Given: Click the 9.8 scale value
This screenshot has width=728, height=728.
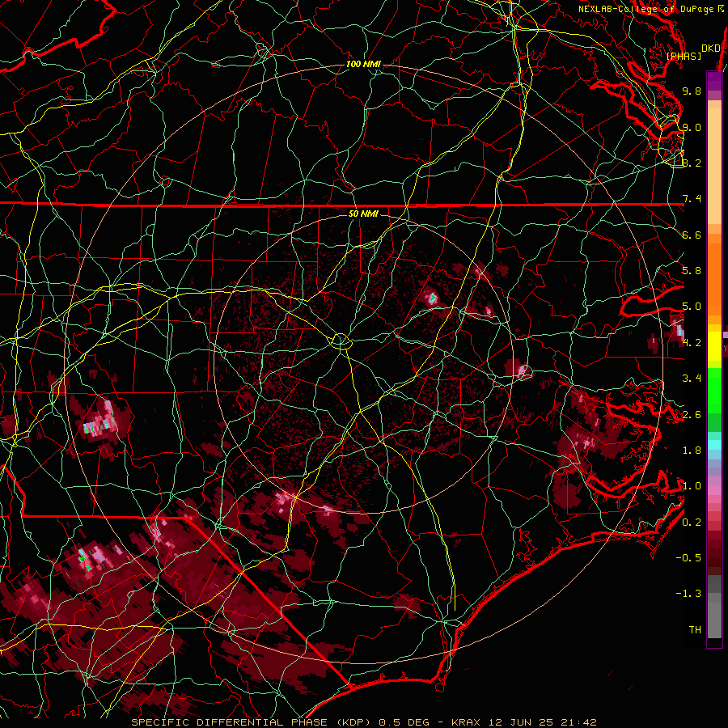Looking at the screenshot, I should click(692, 91).
